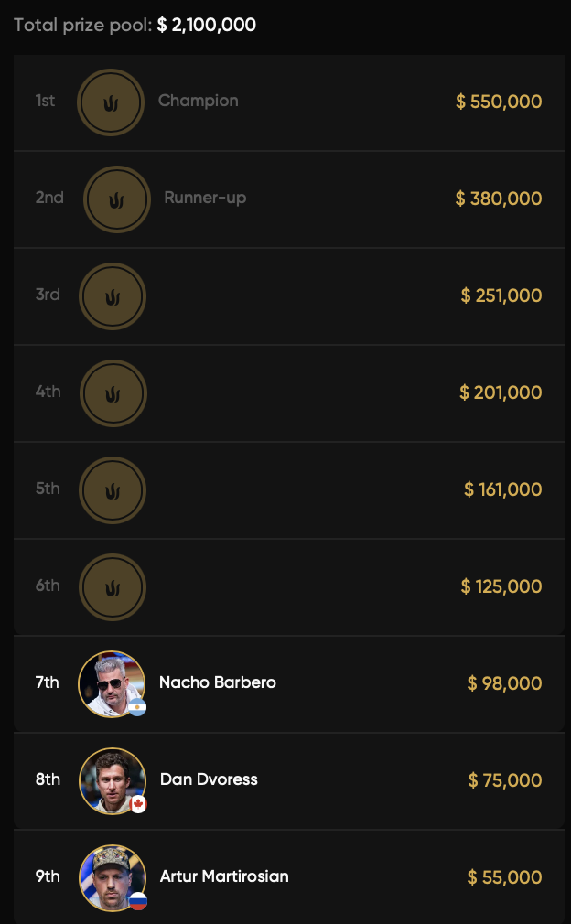Screen dimensions: 571x924
Task: Click the 2nd place Runner-up emblem icon
Action: point(117,199)
